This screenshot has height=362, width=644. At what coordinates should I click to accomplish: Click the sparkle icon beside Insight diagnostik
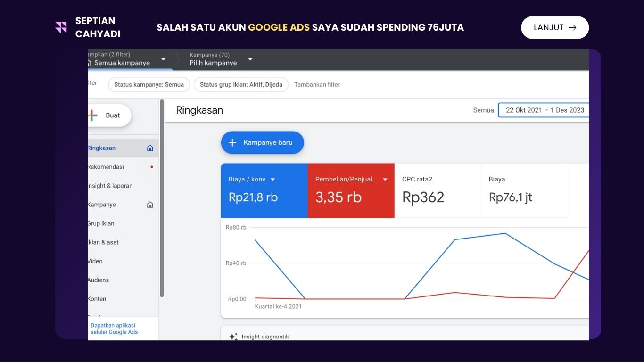(232, 336)
